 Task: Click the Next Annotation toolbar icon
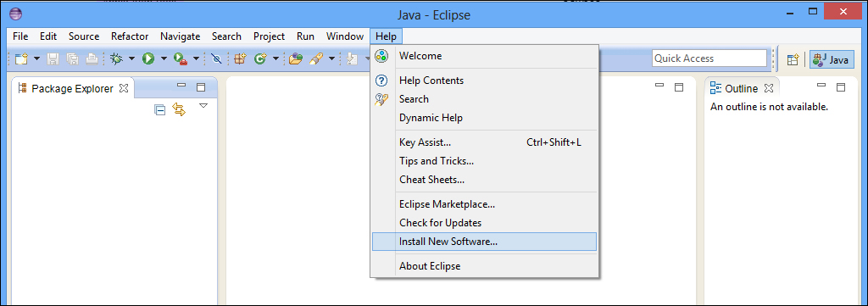(x=352, y=58)
